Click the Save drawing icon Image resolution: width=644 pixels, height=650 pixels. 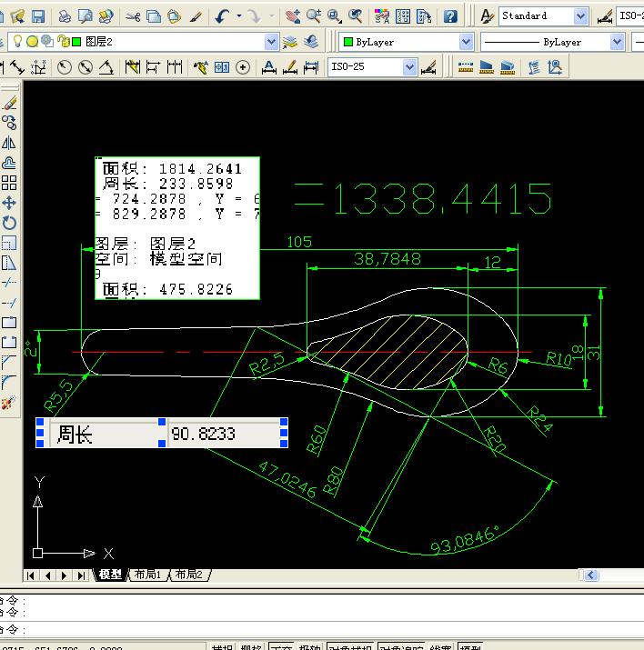coord(38,16)
